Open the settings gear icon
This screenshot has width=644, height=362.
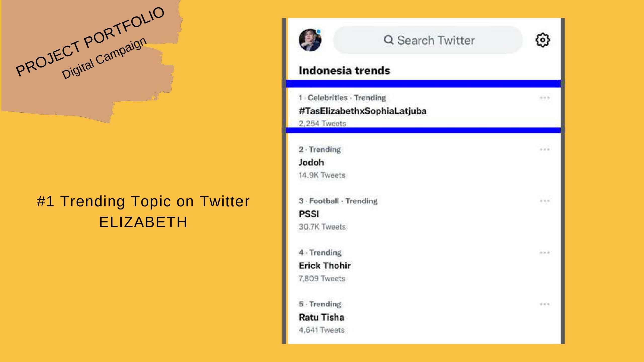point(543,40)
